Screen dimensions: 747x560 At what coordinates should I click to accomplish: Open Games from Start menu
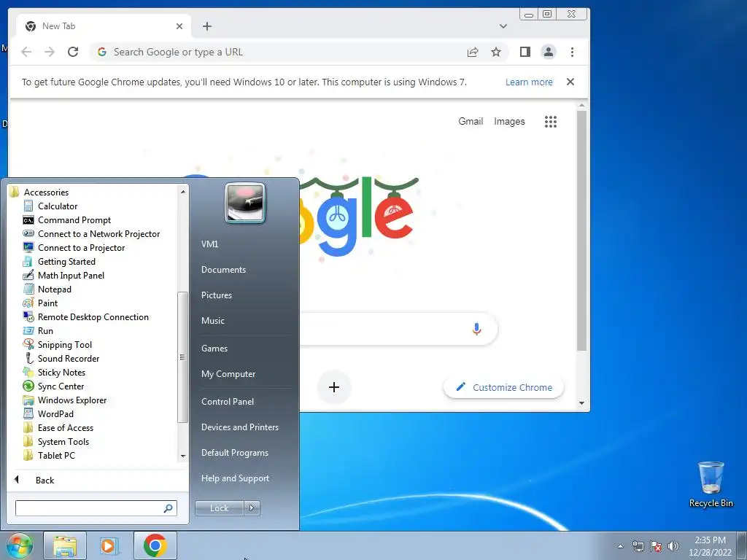point(214,348)
